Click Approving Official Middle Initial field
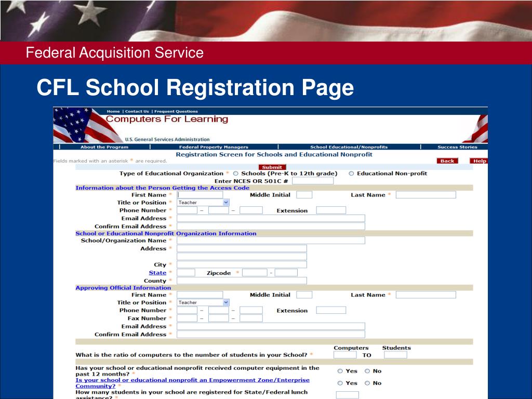 click(304, 295)
